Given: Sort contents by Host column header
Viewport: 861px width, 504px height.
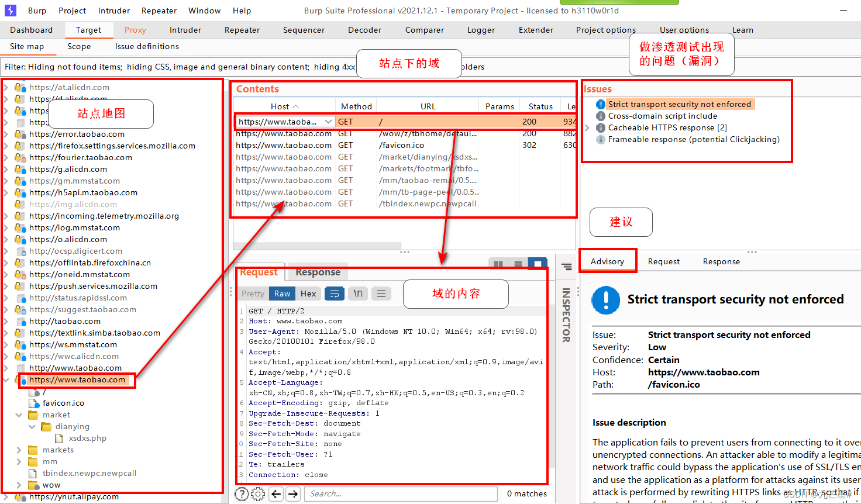Looking at the screenshot, I should click(x=284, y=106).
